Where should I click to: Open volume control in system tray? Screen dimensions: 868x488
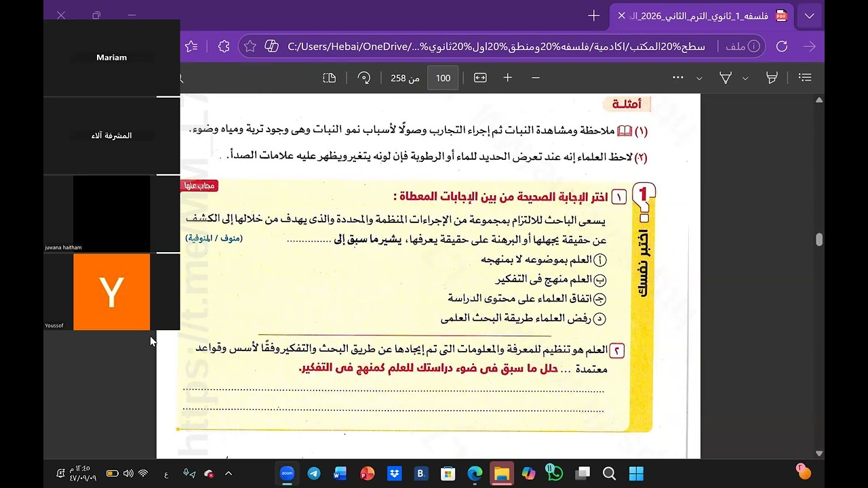(128, 473)
